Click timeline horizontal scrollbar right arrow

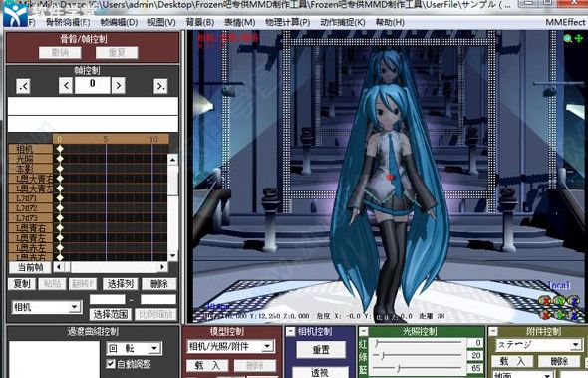pos(162,267)
